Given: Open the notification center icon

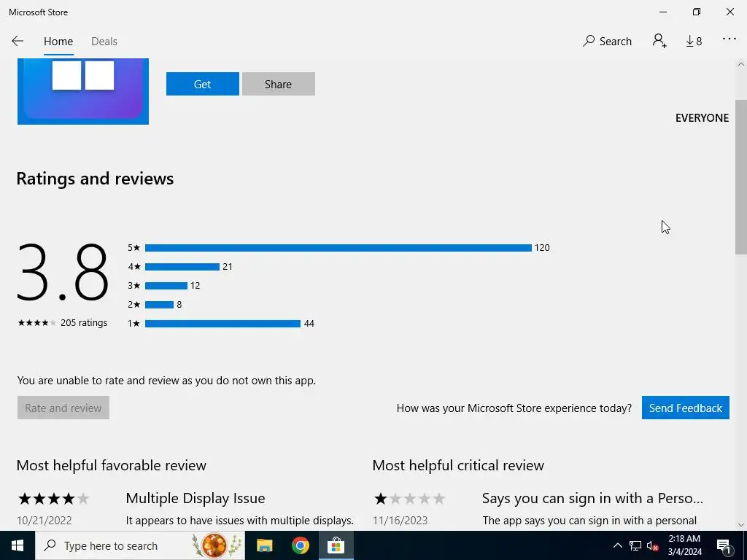Looking at the screenshot, I should tap(724, 545).
